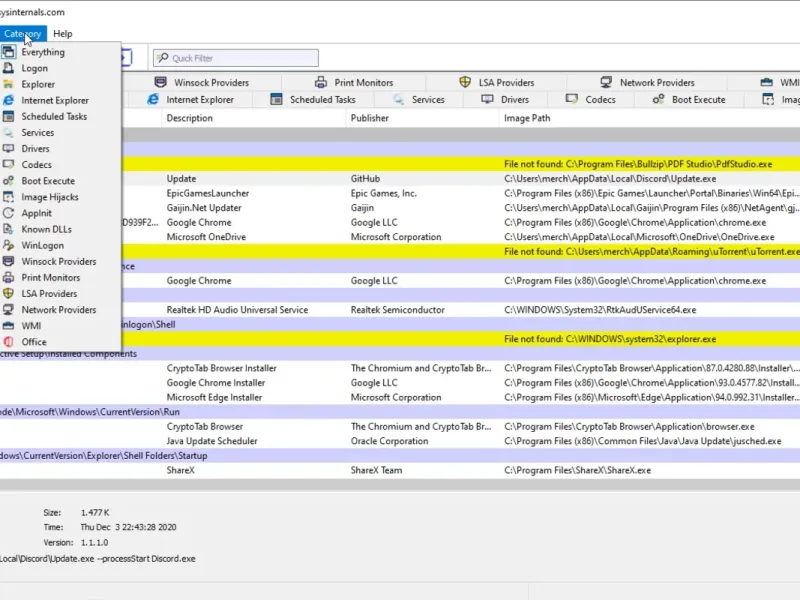Click the Everything icon in Category menu
Image resolution: width=800 pixels, height=600 pixels.
pyautogui.click(x=9, y=52)
